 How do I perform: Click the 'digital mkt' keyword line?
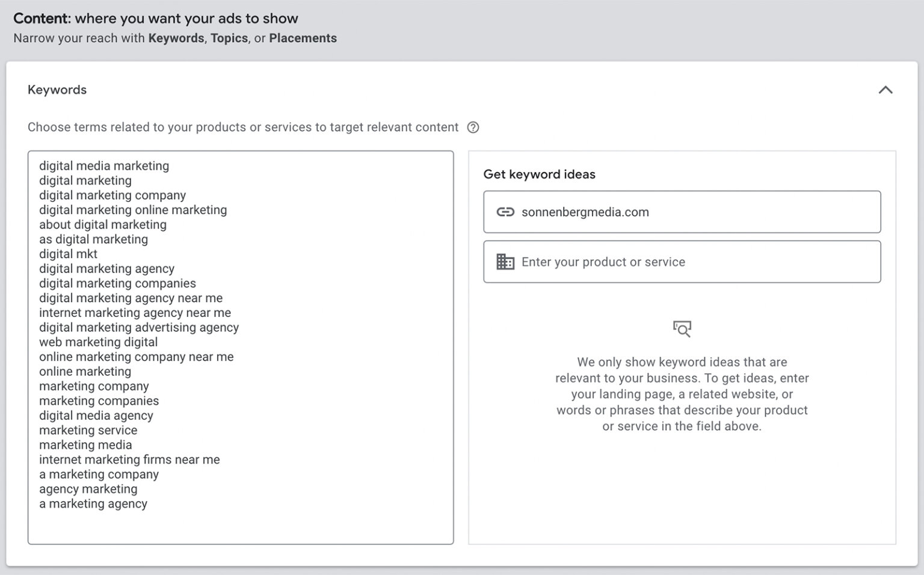coord(68,254)
